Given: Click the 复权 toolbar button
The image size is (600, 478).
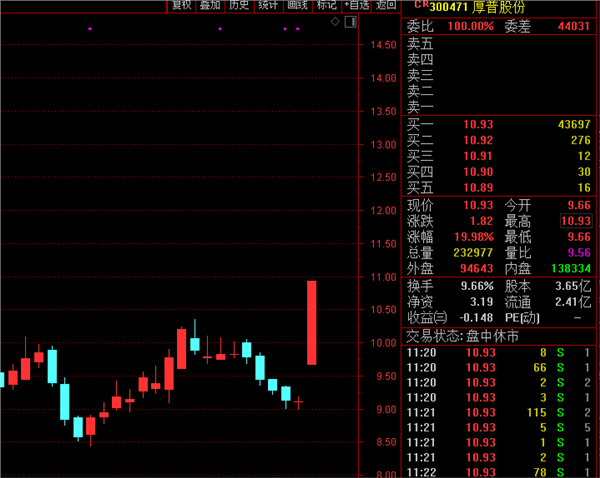Looking at the screenshot, I should [x=181, y=6].
